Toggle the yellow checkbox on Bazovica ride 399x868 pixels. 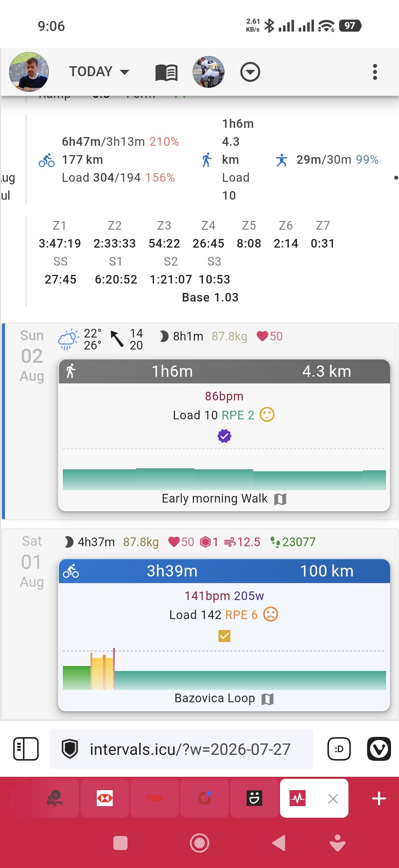click(224, 635)
